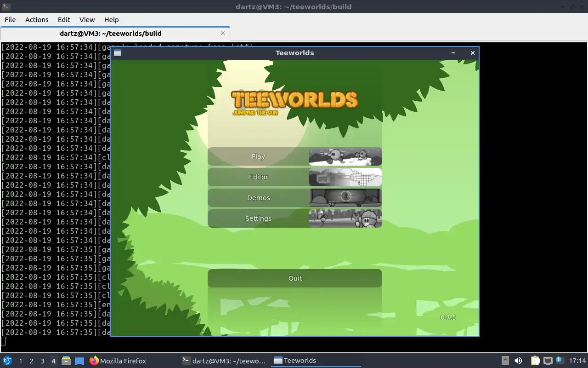Image resolution: width=588 pixels, height=368 pixels.
Task: Click the Demos thumbnail showing the countdown number
Action: click(345, 198)
